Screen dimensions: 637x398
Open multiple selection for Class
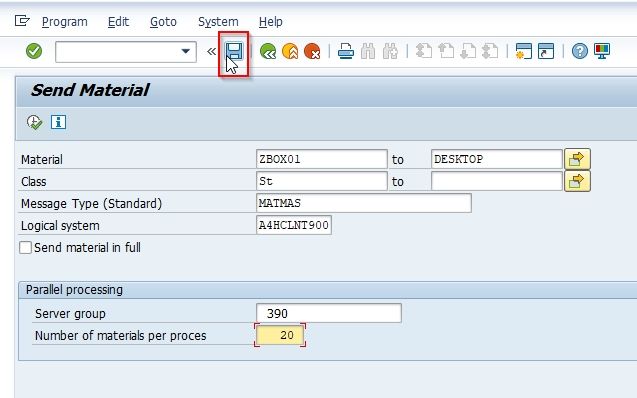point(577,181)
